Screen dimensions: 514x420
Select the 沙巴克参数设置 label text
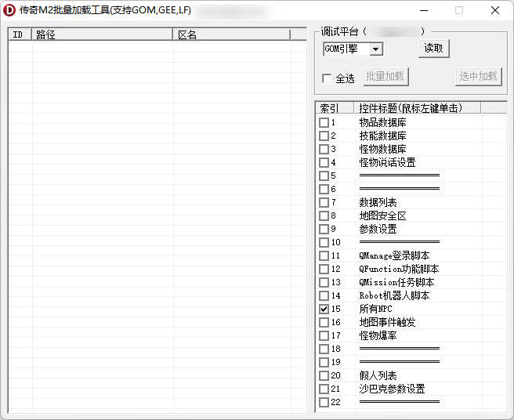point(392,389)
